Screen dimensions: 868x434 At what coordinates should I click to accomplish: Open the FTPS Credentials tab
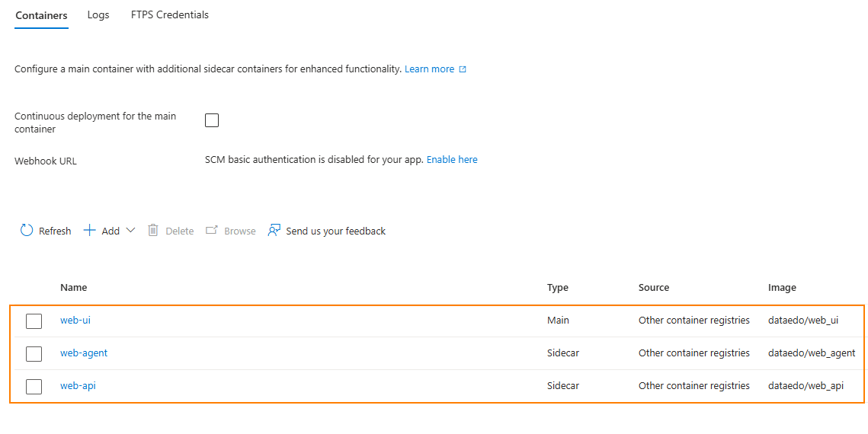coord(170,15)
